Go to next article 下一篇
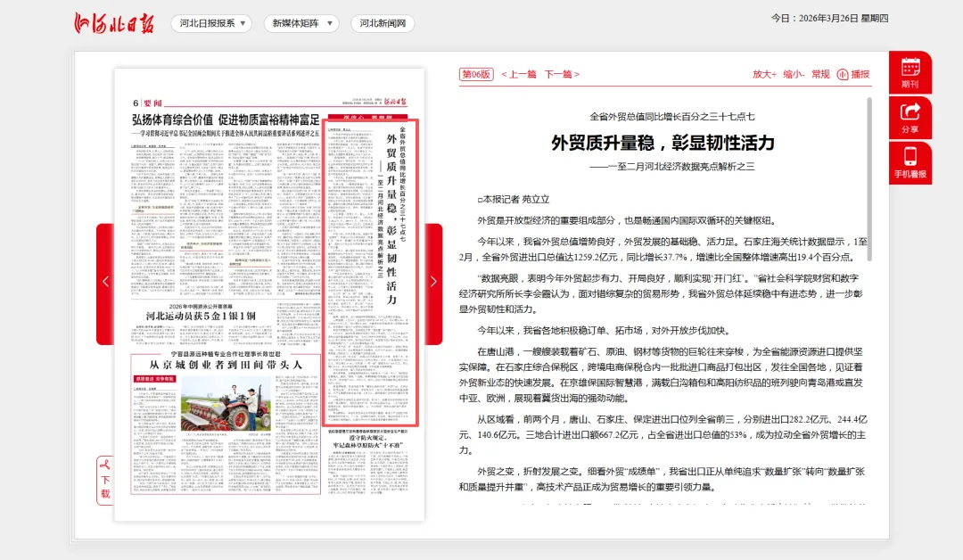 (x=562, y=74)
